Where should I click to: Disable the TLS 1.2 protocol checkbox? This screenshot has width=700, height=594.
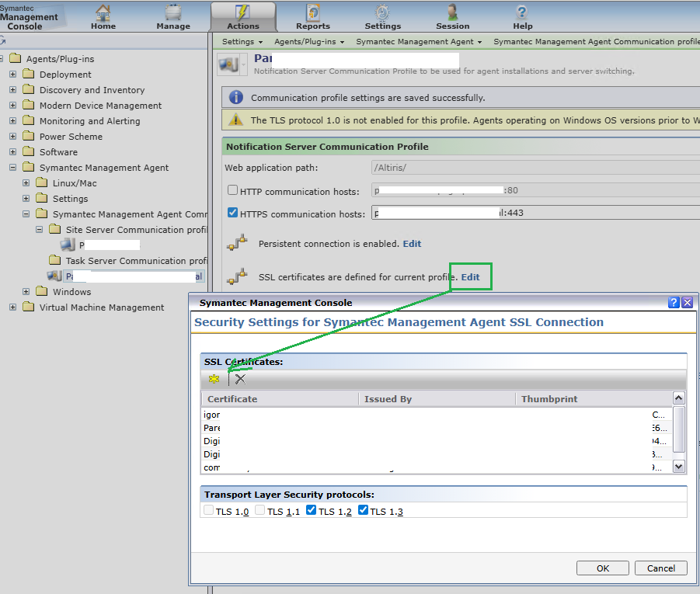[312, 509]
